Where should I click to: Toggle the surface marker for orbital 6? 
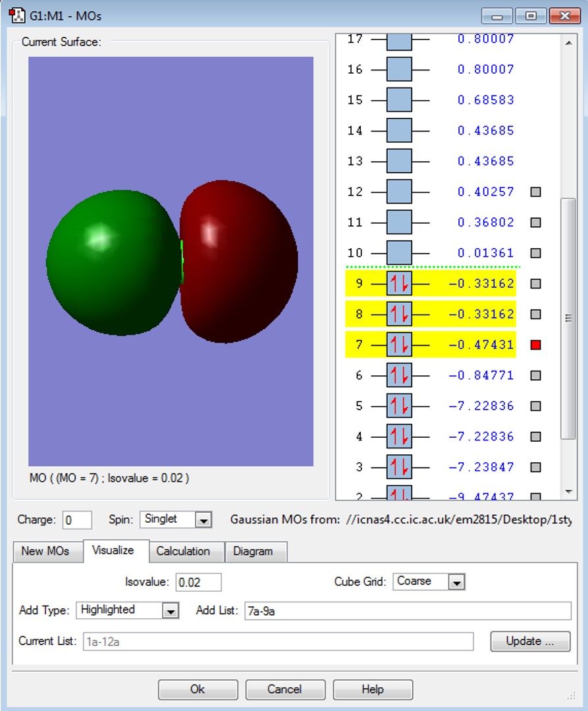click(x=535, y=375)
